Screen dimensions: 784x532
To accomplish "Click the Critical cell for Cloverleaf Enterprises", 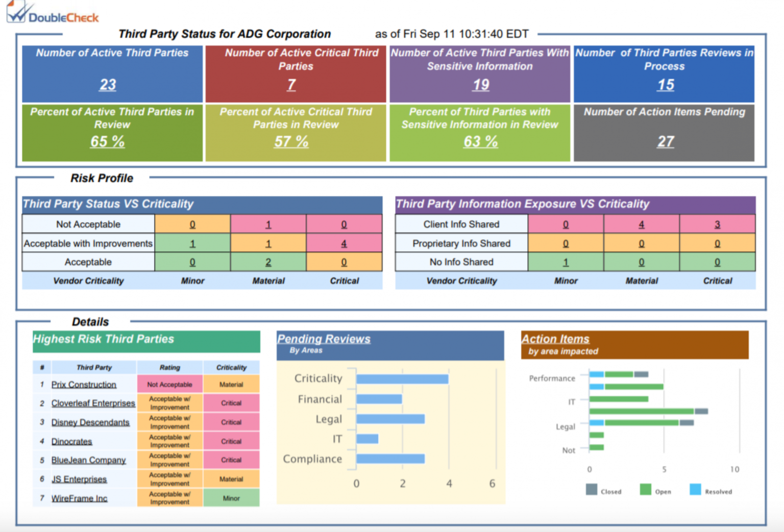I will pyautogui.click(x=231, y=403).
